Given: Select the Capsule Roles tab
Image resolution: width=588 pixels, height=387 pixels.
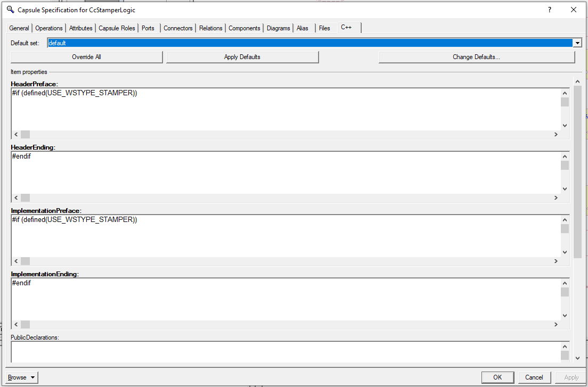Looking at the screenshot, I should [x=116, y=28].
